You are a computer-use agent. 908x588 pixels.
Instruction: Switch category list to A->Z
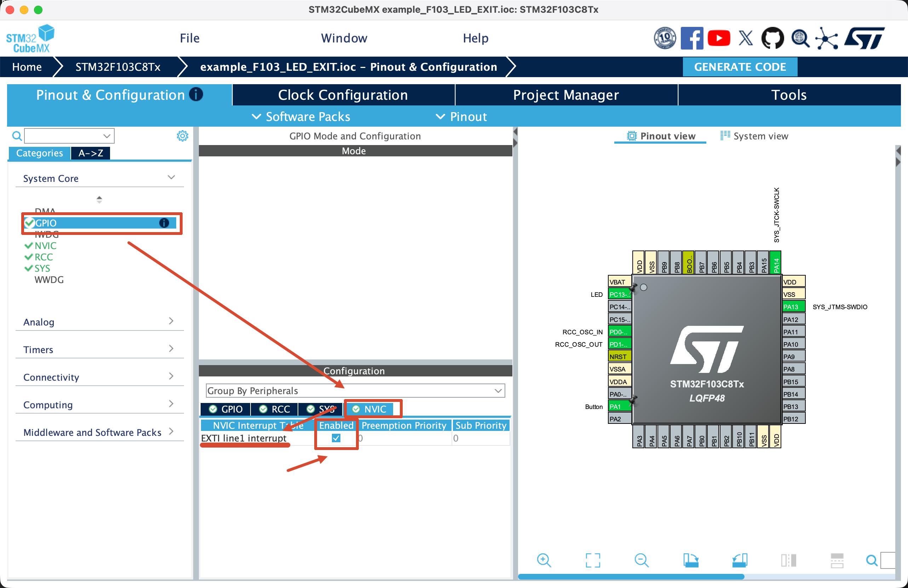pos(91,153)
